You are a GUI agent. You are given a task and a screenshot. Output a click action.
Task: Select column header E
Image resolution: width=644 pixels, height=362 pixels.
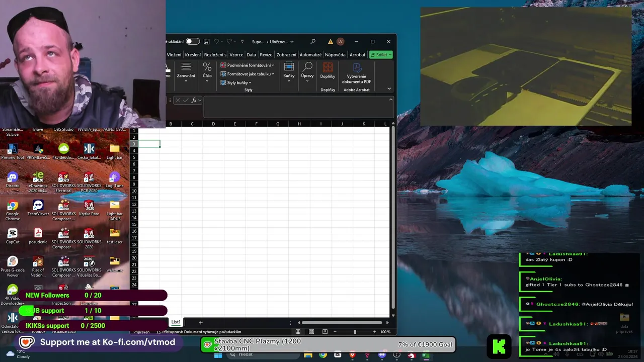[x=235, y=124]
